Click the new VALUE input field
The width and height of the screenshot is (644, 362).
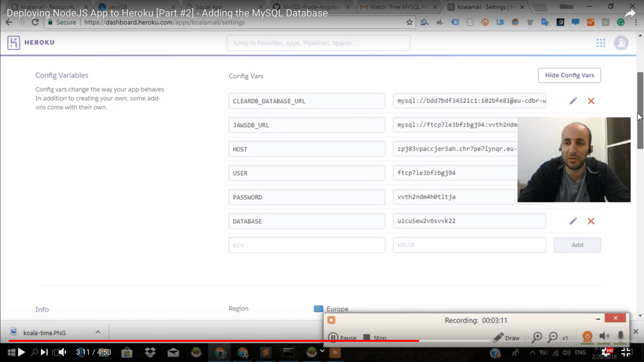click(x=469, y=245)
